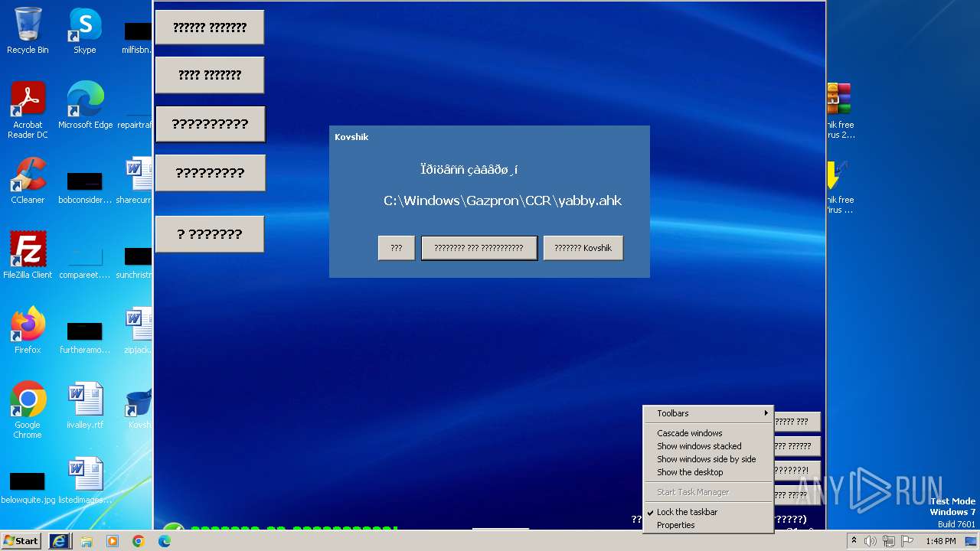980x551 pixels.
Task: Choose Show the desktop menu entry
Action: pyautogui.click(x=707, y=472)
